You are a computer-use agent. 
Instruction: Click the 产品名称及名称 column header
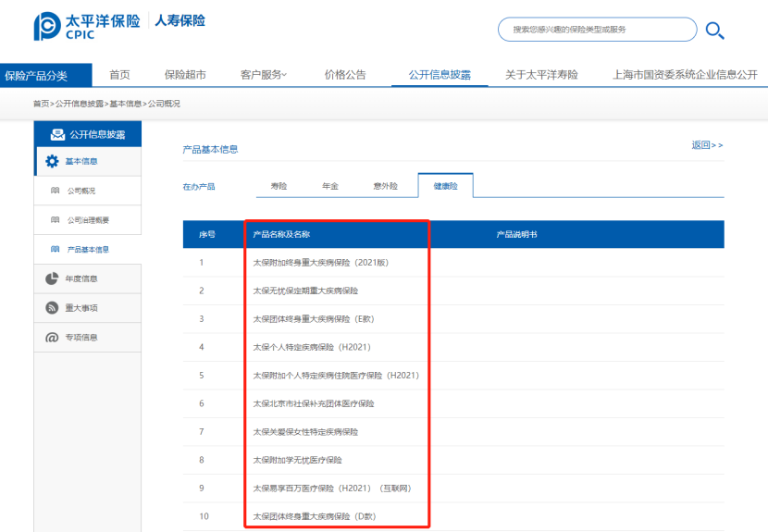coord(281,234)
